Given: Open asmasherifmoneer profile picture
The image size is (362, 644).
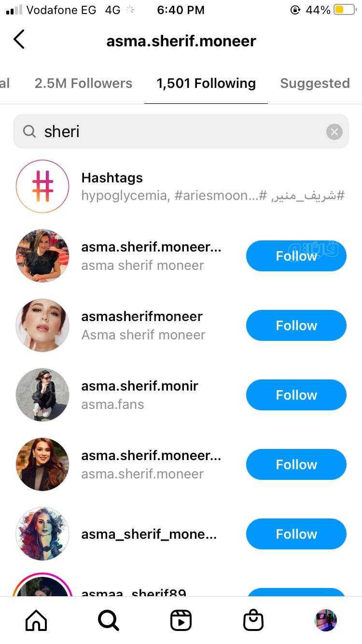Looking at the screenshot, I should [x=42, y=325].
